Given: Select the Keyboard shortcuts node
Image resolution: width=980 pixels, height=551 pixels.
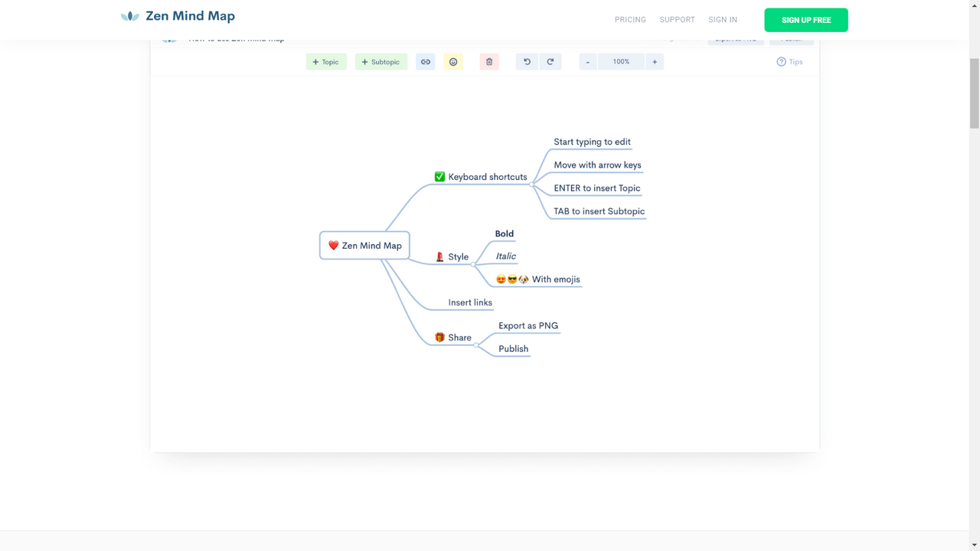Looking at the screenshot, I should [481, 177].
